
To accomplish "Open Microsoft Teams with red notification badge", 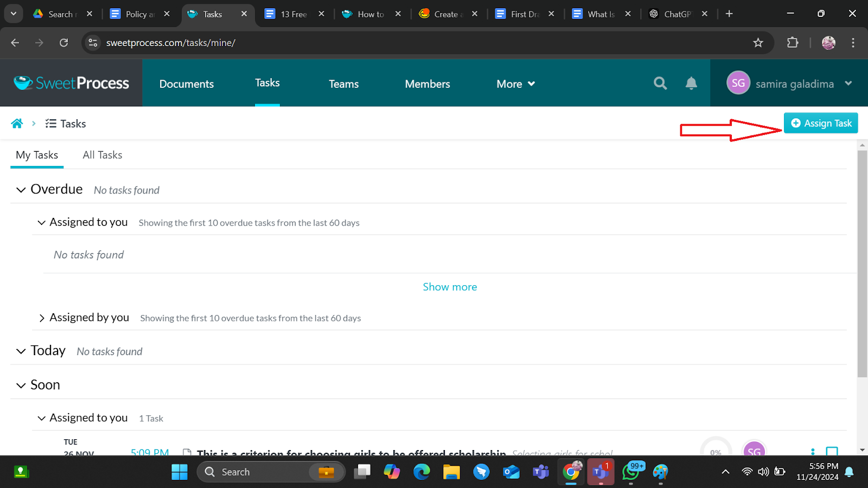I will 601,472.
